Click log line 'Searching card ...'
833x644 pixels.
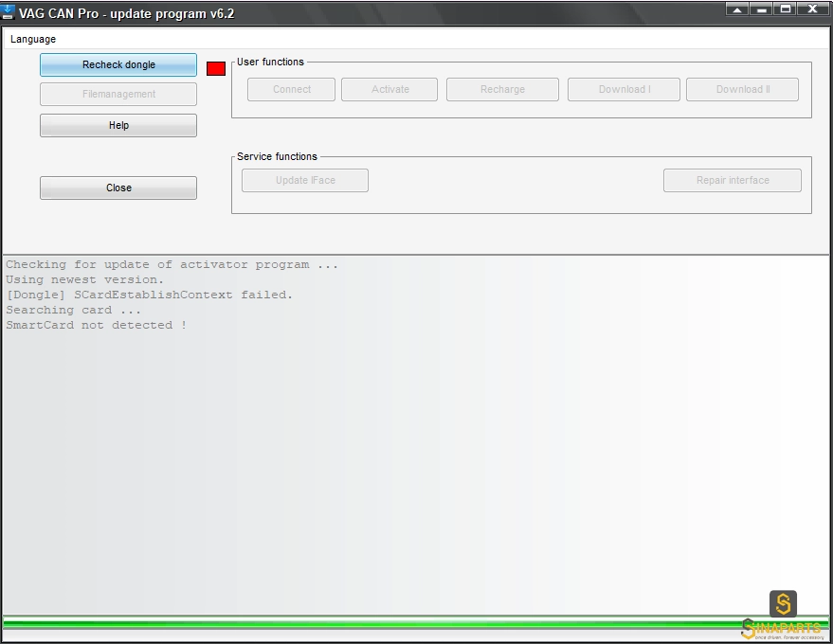73,310
